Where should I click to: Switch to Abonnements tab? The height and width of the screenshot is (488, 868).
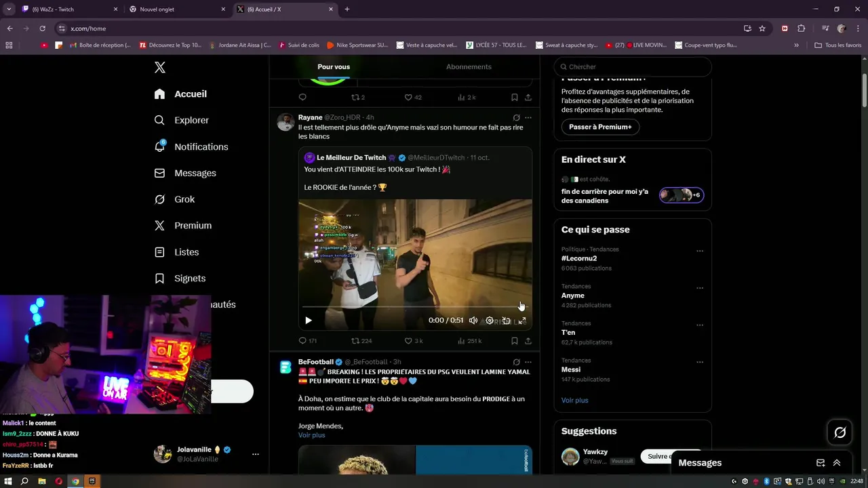coord(469,66)
